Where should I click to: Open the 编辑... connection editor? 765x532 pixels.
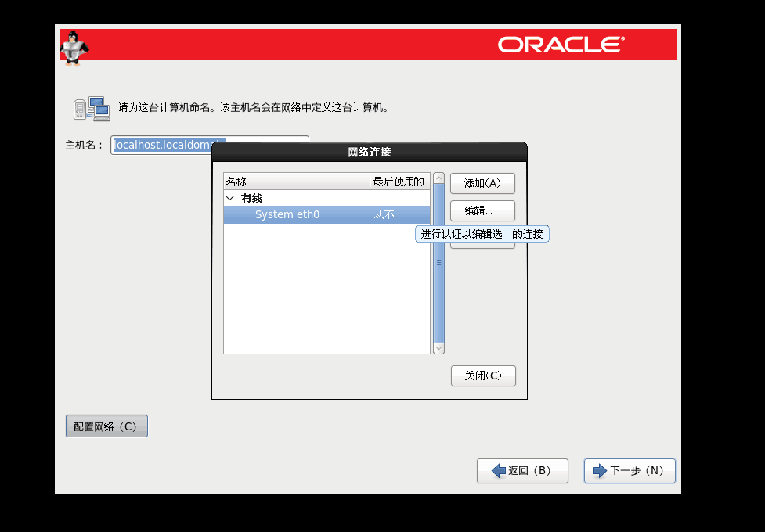click(482, 211)
